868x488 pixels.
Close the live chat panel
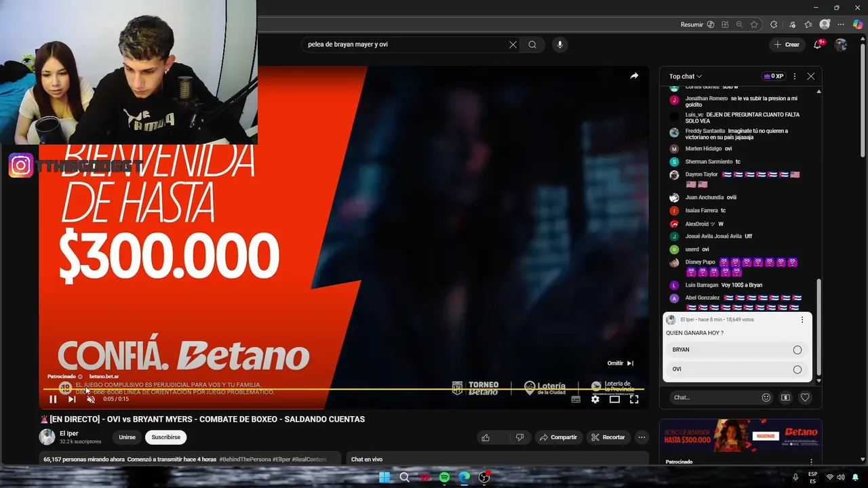[x=810, y=77]
